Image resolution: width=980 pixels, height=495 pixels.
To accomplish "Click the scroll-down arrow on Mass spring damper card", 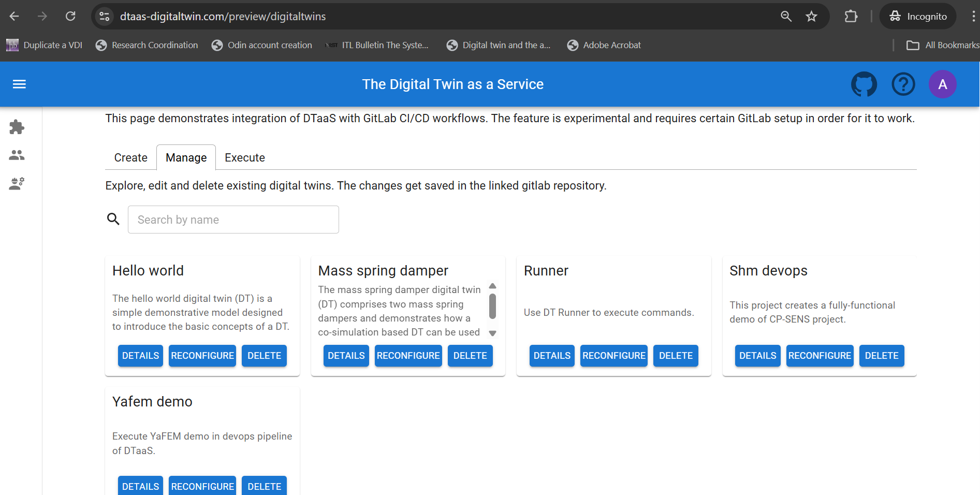I will pyautogui.click(x=492, y=334).
